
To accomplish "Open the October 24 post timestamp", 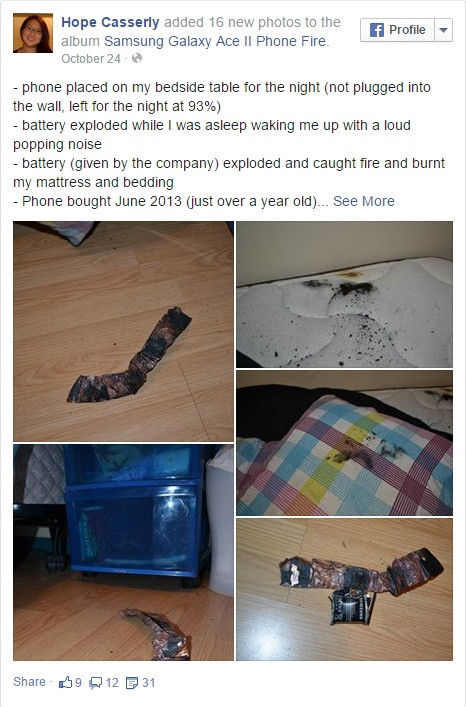I will pyautogui.click(x=91, y=59).
